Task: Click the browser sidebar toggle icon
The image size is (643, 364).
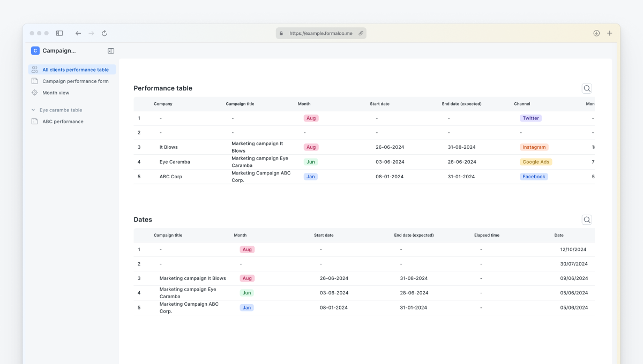Action: click(59, 33)
